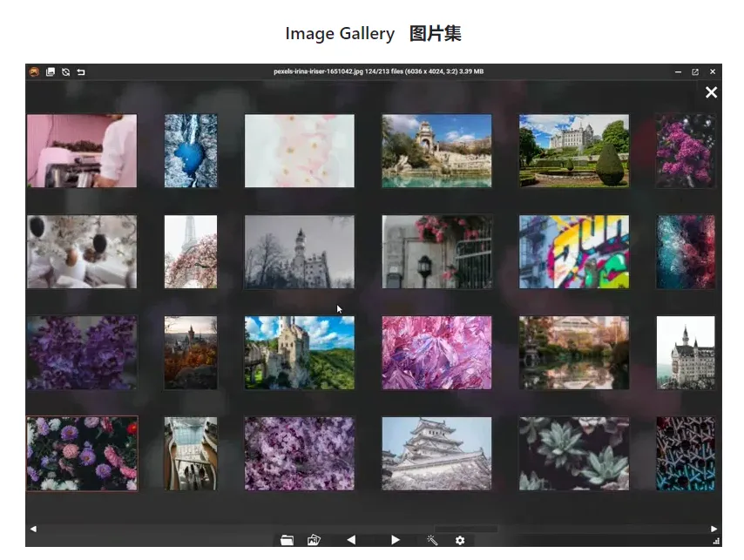This screenshot has height=560, width=744.
Task: Go to previous image with left triangle button
Action: (x=351, y=540)
